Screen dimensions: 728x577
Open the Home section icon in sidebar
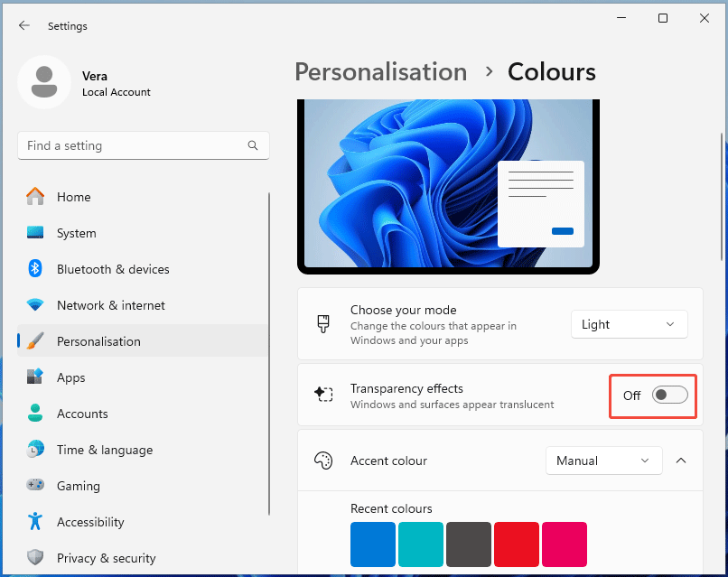36,197
